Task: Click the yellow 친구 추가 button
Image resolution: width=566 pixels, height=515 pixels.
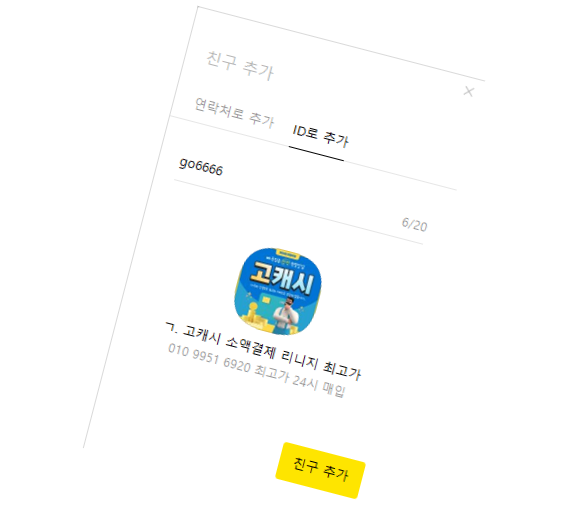Action: [x=321, y=470]
